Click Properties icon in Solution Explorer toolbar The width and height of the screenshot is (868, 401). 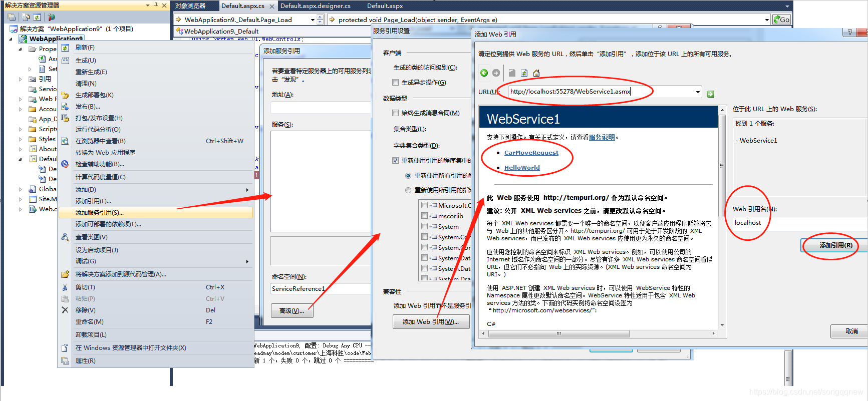coord(12,17)
